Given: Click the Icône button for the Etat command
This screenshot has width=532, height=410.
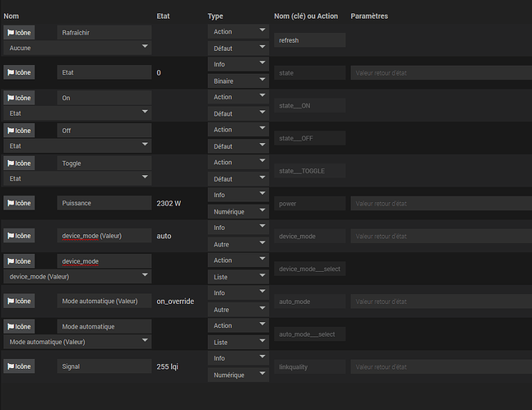Looking at the screenshot, I should tap(19, 73).
